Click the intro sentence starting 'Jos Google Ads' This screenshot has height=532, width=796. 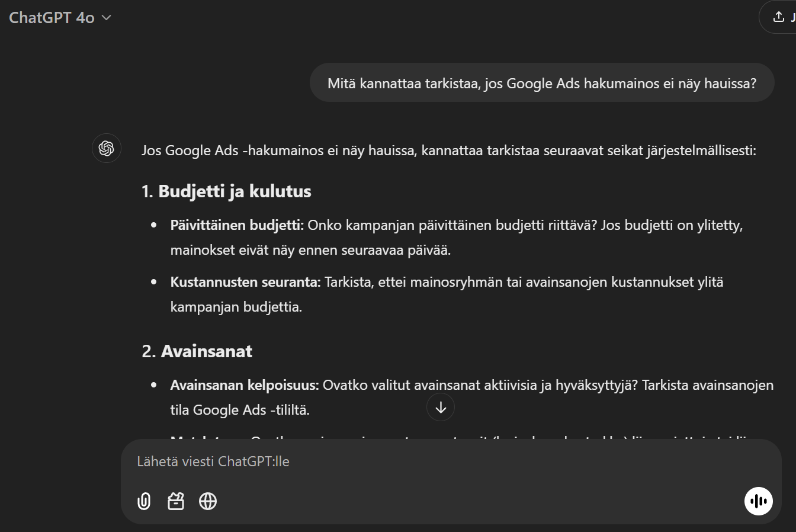pyautogui.click(x=449, y=150)
